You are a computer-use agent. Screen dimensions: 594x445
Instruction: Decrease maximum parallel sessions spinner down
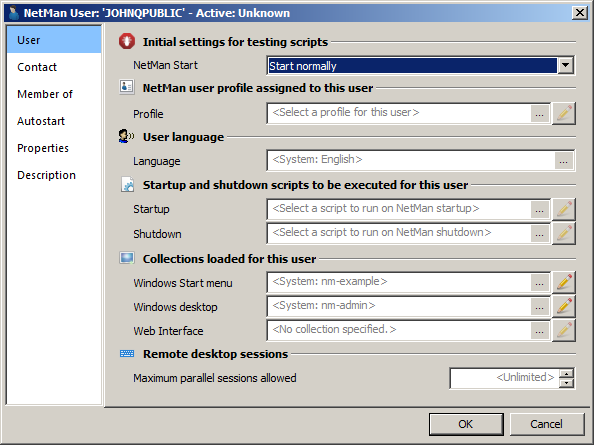566,383
